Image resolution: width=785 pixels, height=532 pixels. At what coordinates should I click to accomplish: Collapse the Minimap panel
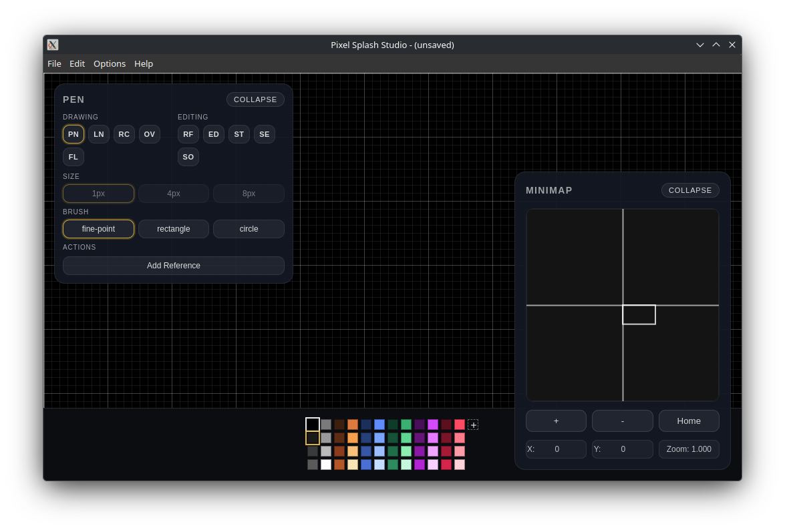point(690,190)
